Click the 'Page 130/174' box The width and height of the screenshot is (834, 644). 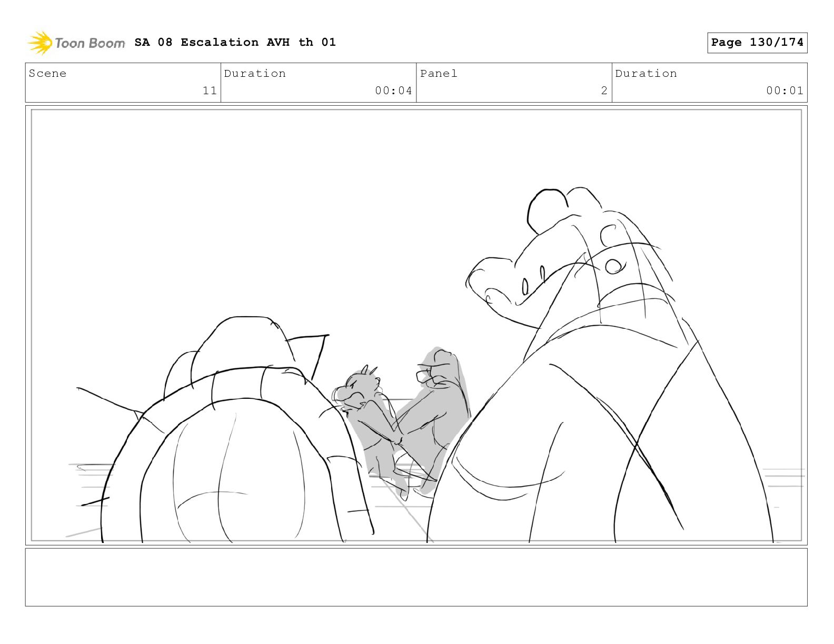[757, 43]
